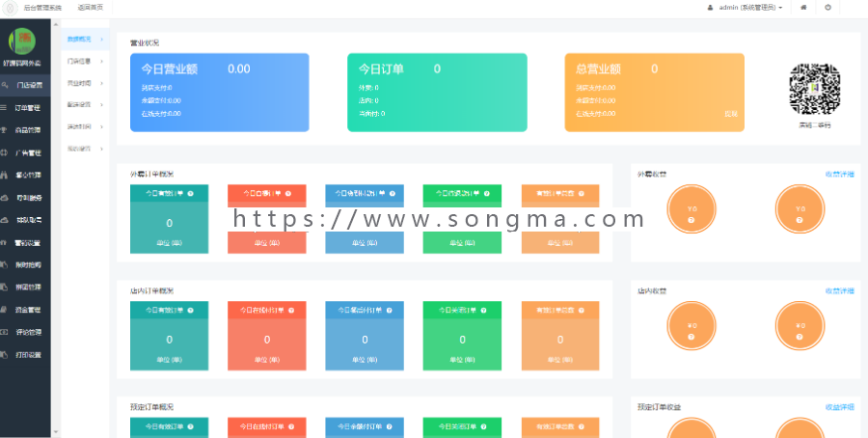
Task: Click help icon on 店内 今日餐后付订单 card
Action: tap(390, 311)
